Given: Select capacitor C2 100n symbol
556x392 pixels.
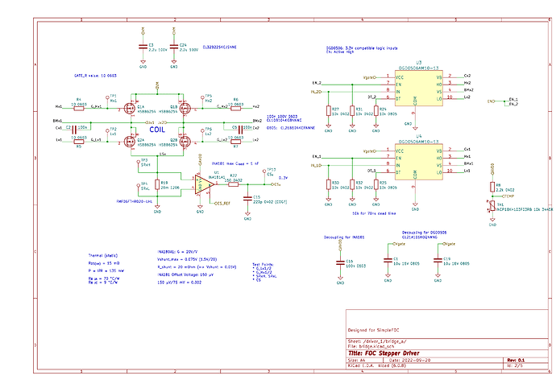Looking at the screenshot, I should point(74,130).
